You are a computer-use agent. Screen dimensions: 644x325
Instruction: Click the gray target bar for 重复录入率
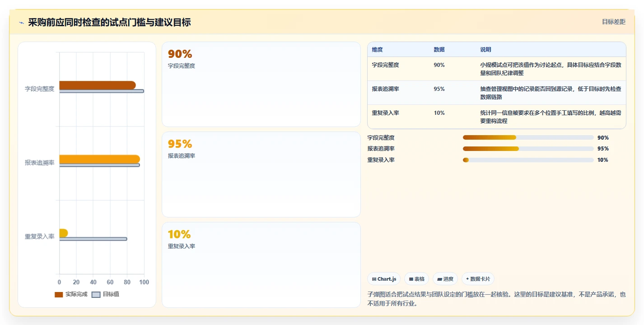[x=93, y=239]
